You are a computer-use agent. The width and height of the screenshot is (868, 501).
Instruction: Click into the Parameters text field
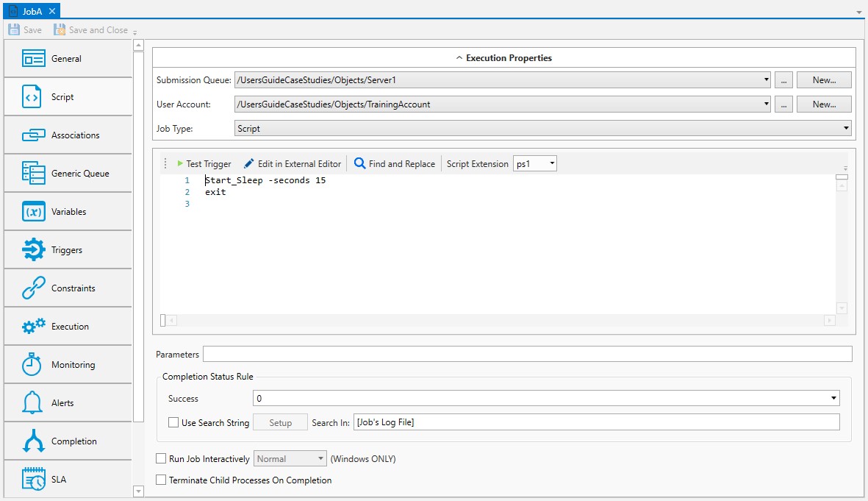pyautogui.click(x=527, y=355)
